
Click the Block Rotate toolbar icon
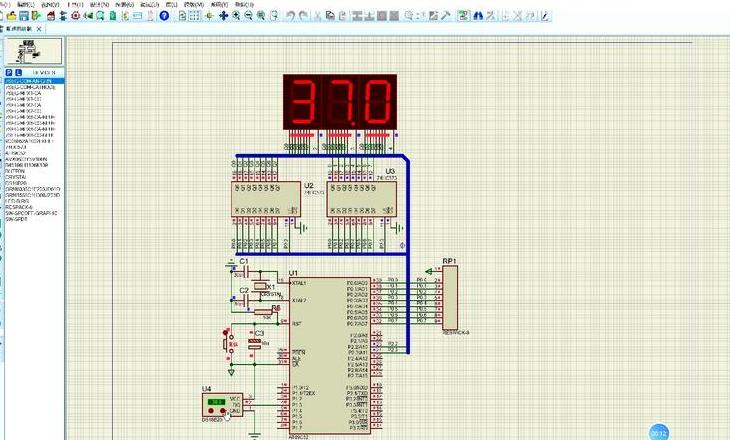coord(382,16)
